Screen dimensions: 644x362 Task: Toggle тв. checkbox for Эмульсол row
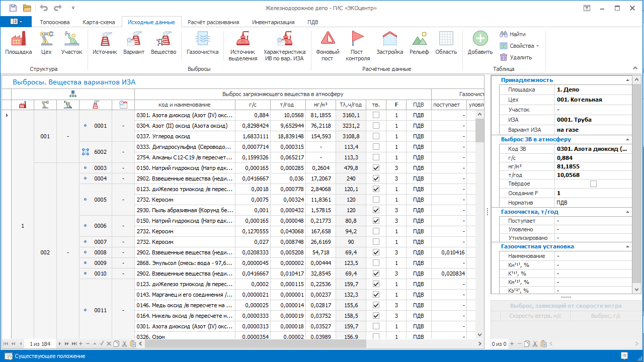point(376,263)
